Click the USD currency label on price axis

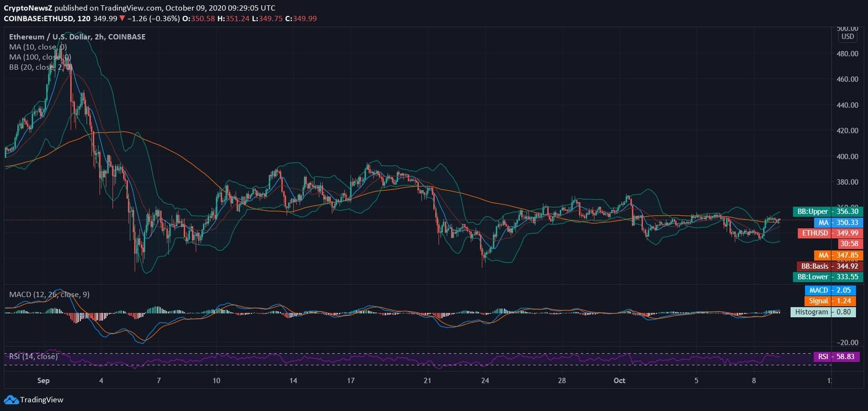click(x=847, y=37)
